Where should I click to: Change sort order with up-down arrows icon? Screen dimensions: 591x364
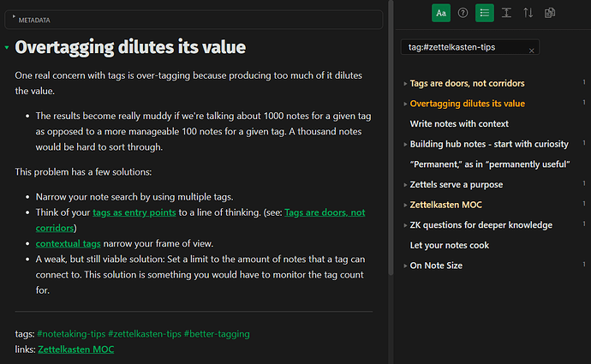(x=528, y=13)
